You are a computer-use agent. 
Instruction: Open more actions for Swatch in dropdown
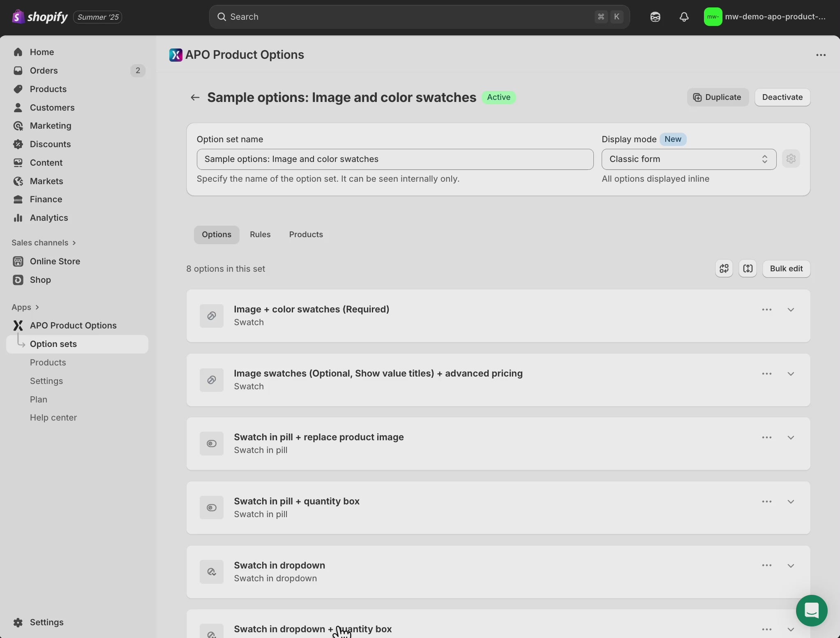pyautogui.click(x=766, y=566)
